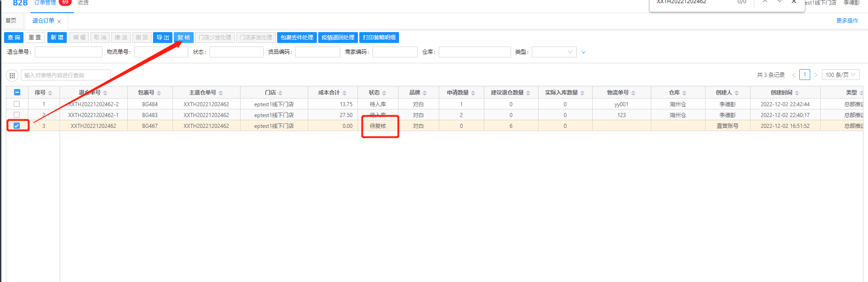The height and width of the screenshot is (282, 868).
Task: Open the 100 条/页 page size dropdown
Action: tap(840, 75)
